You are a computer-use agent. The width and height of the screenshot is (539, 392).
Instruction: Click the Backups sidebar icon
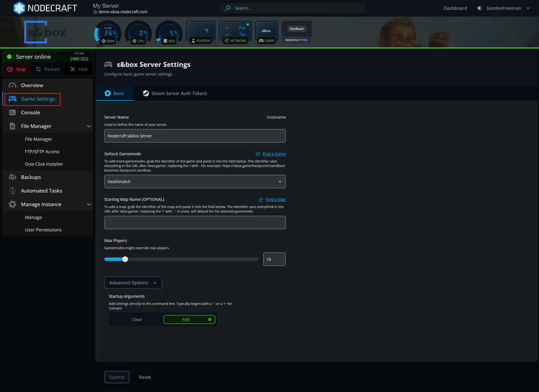coord(12,177)
